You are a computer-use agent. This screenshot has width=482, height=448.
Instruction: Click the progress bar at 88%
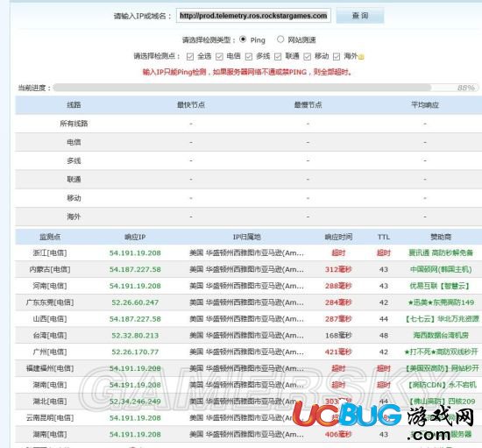266,88
